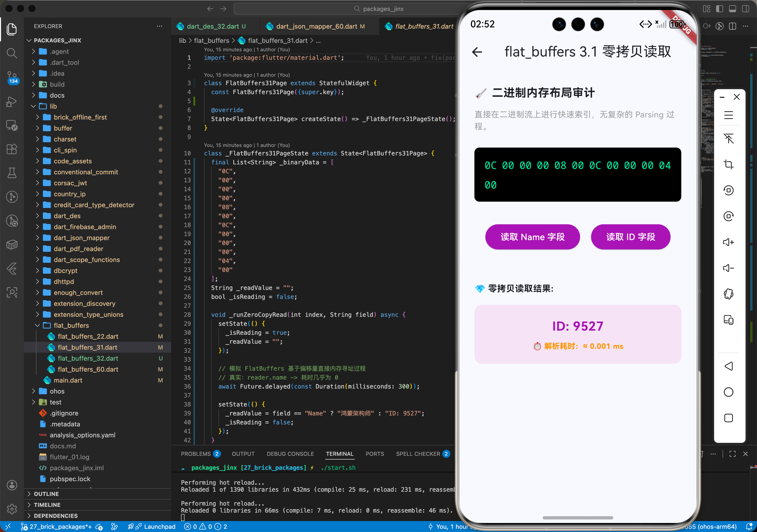Expand the OUTLINE section
The image size is (757, 532).
[46, 494]
